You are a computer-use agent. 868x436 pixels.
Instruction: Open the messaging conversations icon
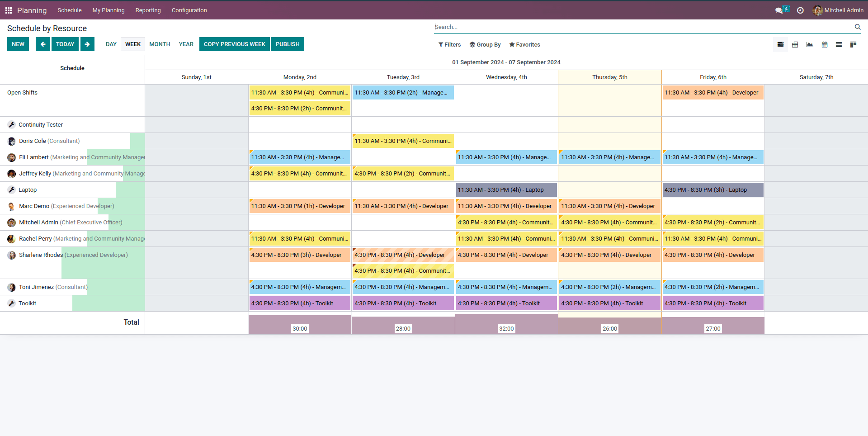click(779, 10)
